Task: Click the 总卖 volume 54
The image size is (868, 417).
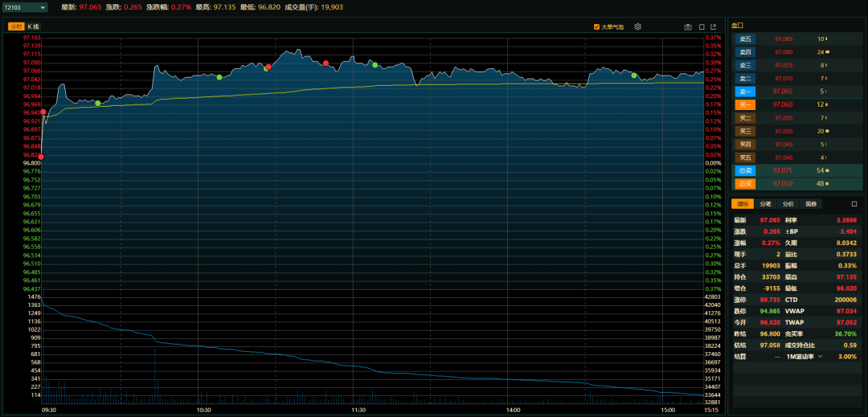Action: [821, 170]
